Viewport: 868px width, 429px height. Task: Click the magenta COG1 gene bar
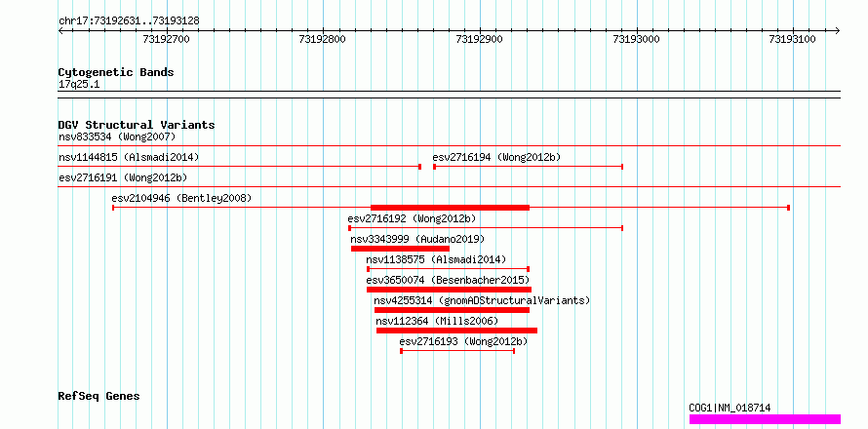pos(765,419)
